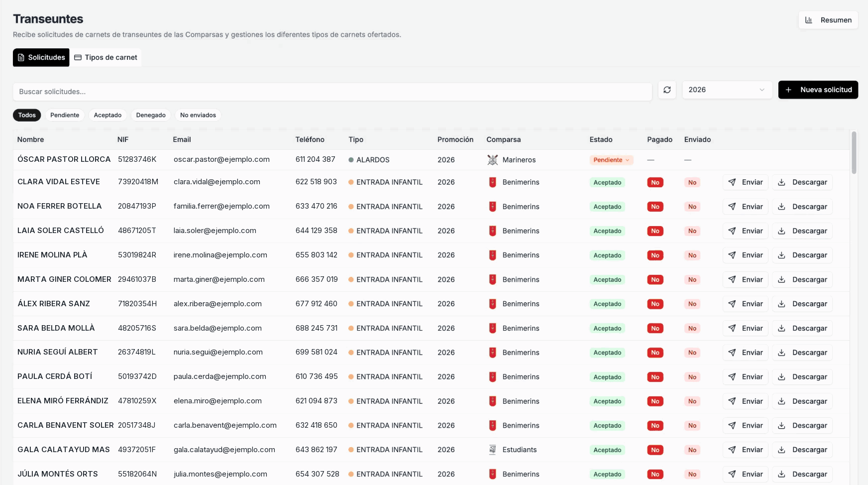Screen dimensions: 868x485
Task: Click the Marineros comparsa emblem icon
Action: coord(492,160)
